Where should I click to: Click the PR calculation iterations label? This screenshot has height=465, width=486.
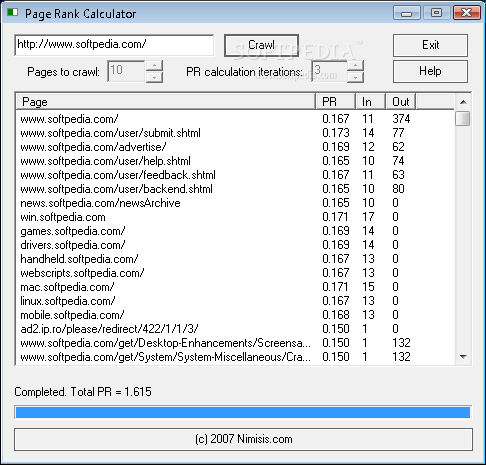(x=244, y=72)
